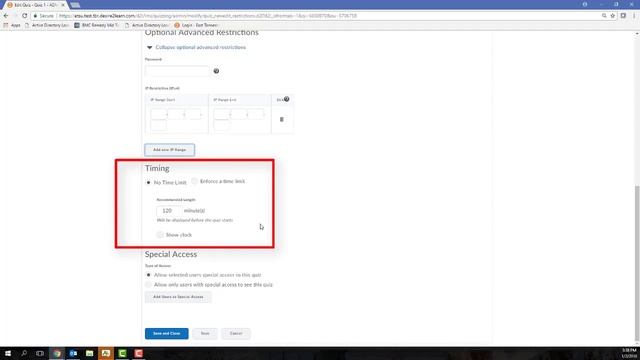
Task: Open the red Camtasia recorder taskbar icon
Action: coord(138,353)
